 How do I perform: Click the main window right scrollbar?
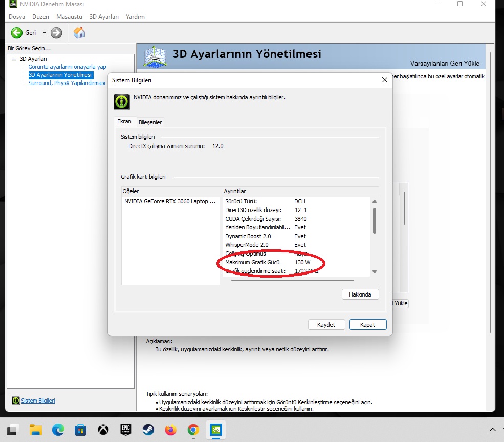(490, 193)
